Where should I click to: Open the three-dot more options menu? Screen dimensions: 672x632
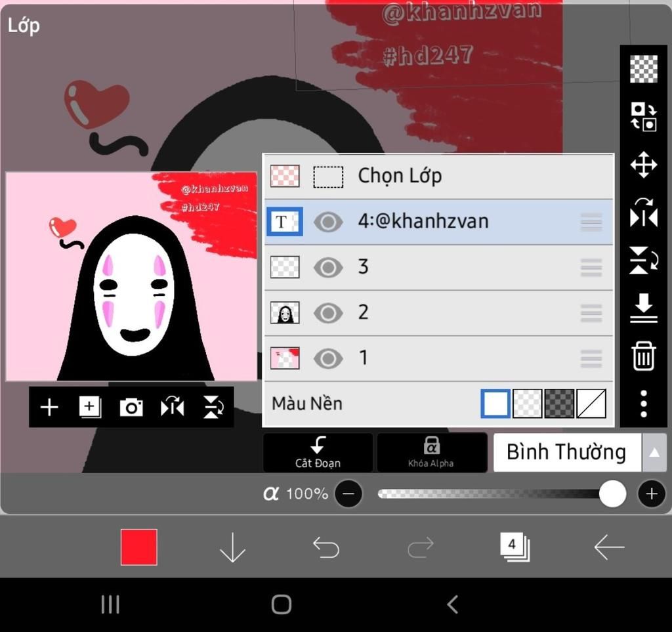(x=643, y=404)
